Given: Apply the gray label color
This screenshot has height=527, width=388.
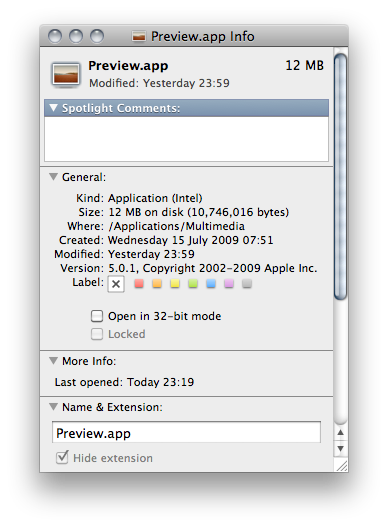Looking at the screenshot, I should click(247, 284).
